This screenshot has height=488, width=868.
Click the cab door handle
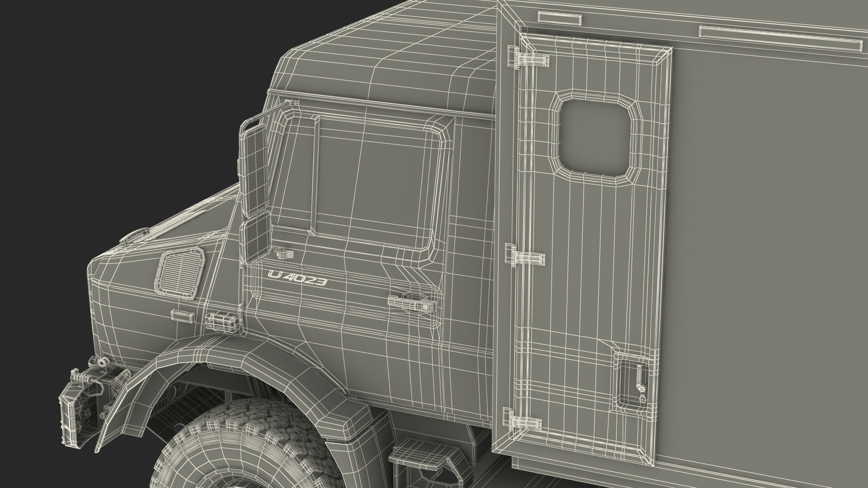pyautogui.click(x=412, y=305)
